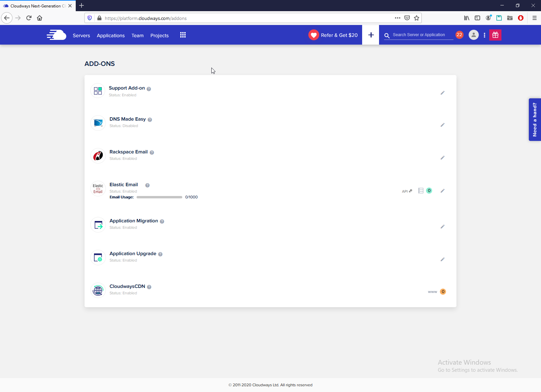
Task: Click the Cloudways logo
Action: tap(56, 35)
